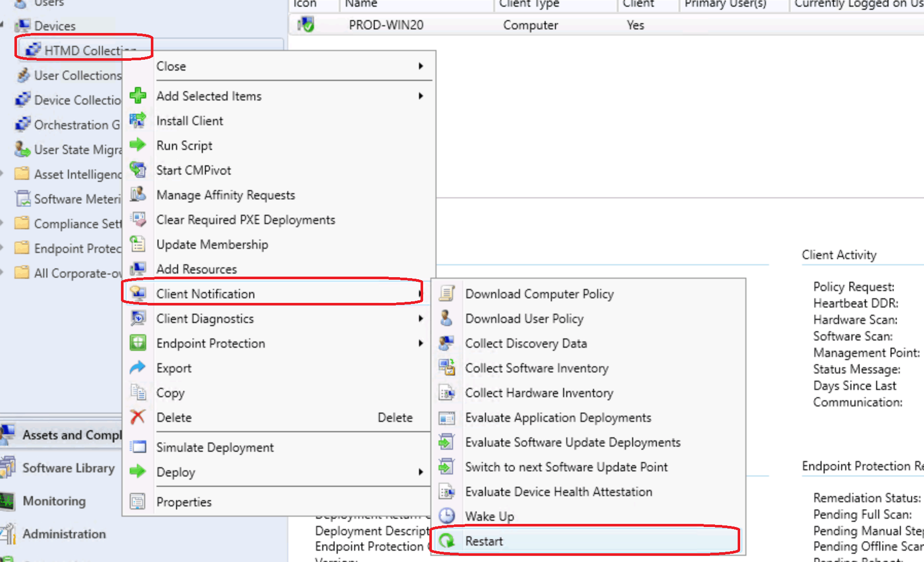924x562 pixels.
Task: Select Update Membership from the context menu
Action: coord(212,245)
